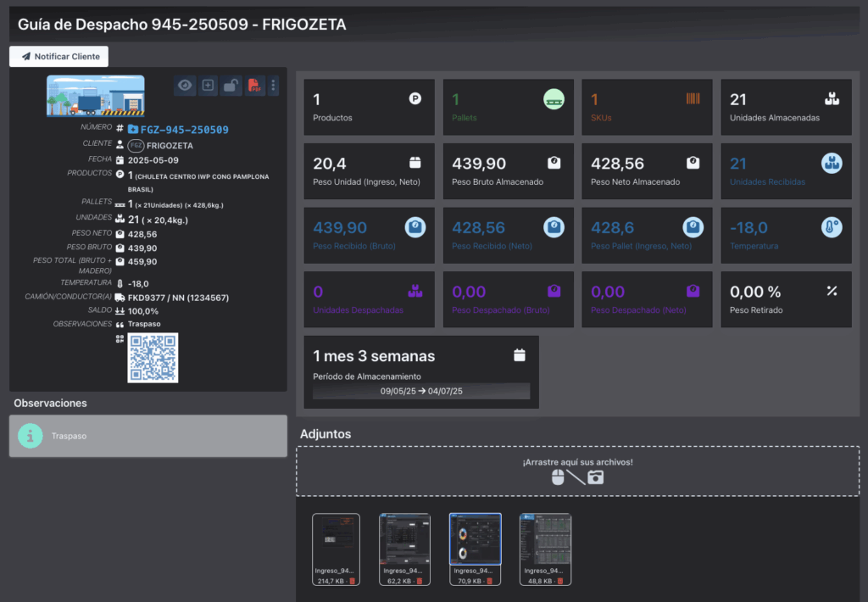Screen dimensions: 868x602
Task: Click the Notificar Cliente button
Action: point(58,57)
